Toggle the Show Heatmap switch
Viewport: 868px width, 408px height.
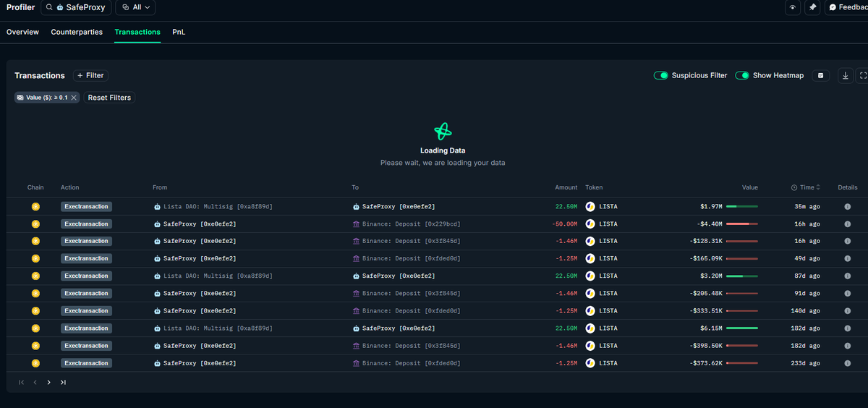pyautogui.click(x=742, y=75)
